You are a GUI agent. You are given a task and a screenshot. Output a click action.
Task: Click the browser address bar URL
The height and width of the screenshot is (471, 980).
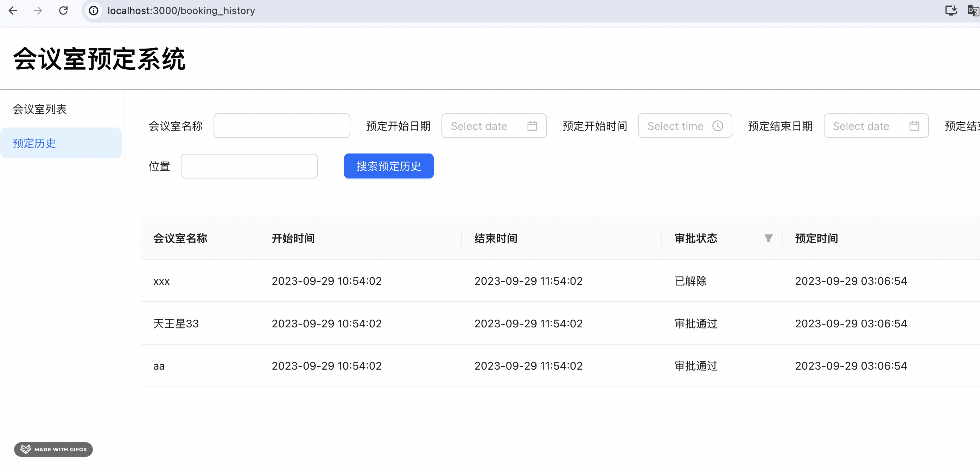pyautogui.click(x=181, y=11)
